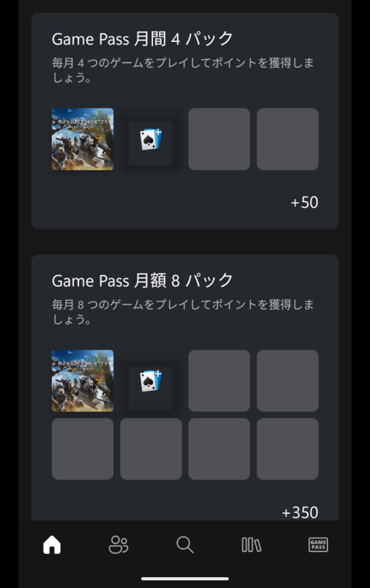Tap the Search magnifier icon
This screenshot has height=588, width=370.
click(x=185, y=544)
